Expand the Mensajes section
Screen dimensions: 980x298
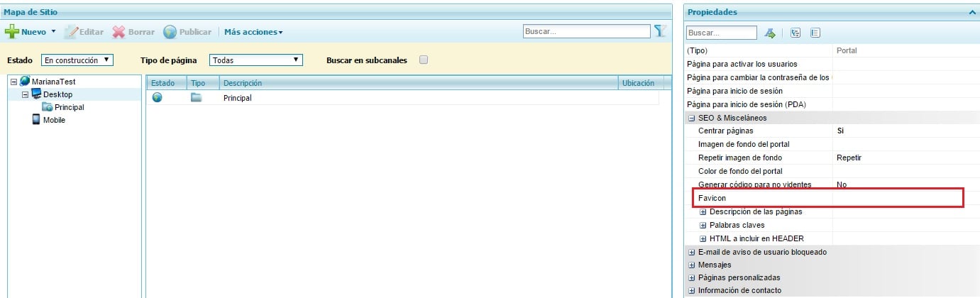691,265
